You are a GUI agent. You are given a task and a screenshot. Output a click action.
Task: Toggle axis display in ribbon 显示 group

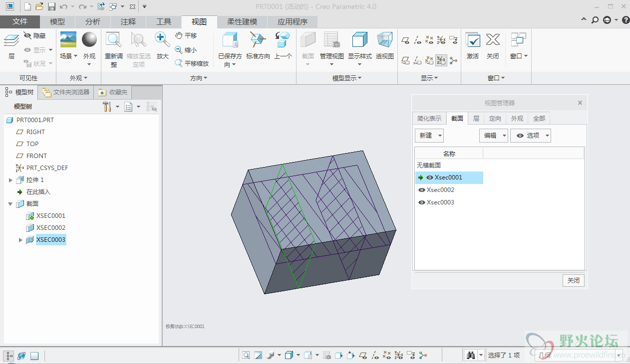tap(418, 40)
